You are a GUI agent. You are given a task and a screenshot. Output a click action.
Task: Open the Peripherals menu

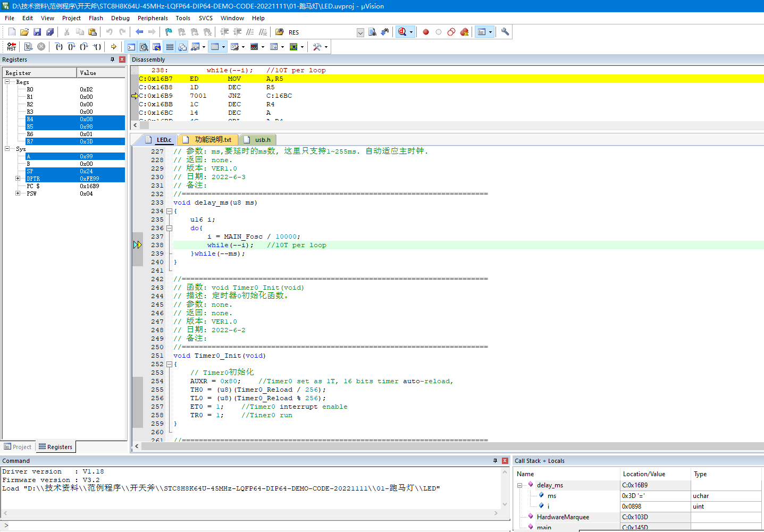(153, 18)
